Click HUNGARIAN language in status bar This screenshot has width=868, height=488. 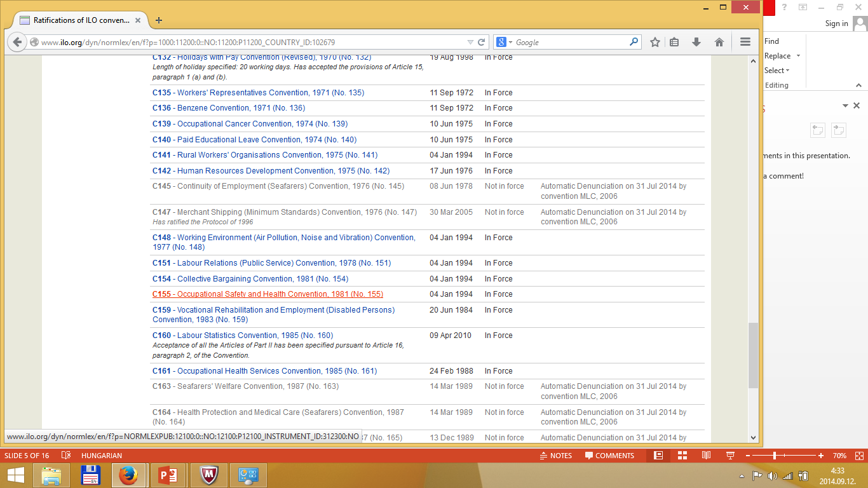(x=102, y=456)
